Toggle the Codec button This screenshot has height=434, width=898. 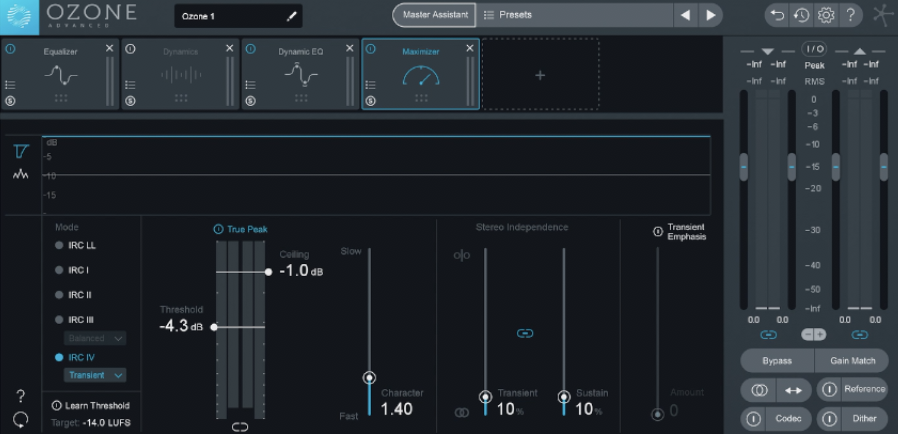point(776,419)
